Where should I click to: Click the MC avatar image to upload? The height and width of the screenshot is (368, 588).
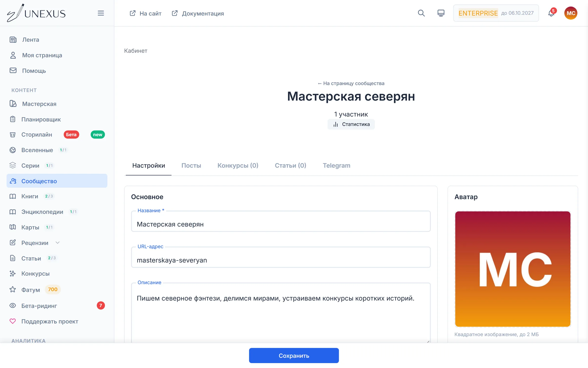(x=513, y=269)
